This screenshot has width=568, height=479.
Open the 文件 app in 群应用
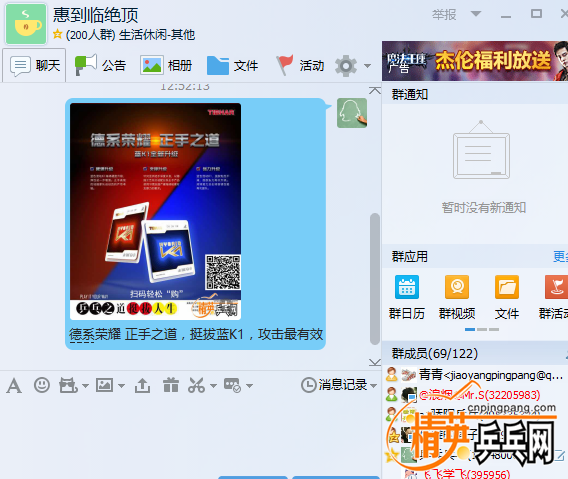point(507,298)
